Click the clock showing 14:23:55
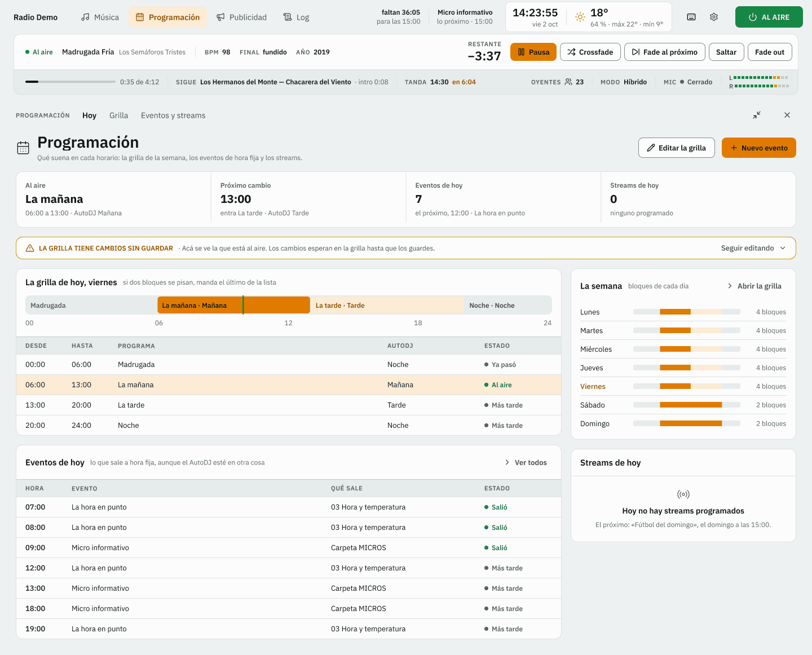This screenshot has height=655, width=812. 535,12
